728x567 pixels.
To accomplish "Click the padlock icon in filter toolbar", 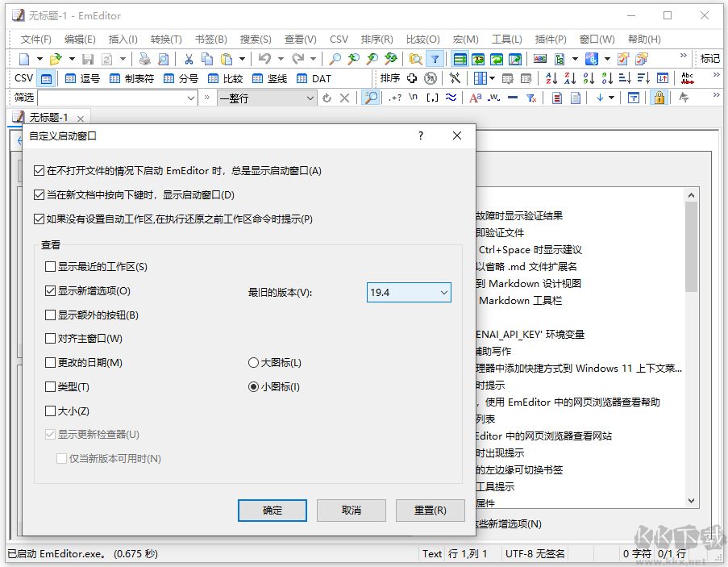I will 659,98.
